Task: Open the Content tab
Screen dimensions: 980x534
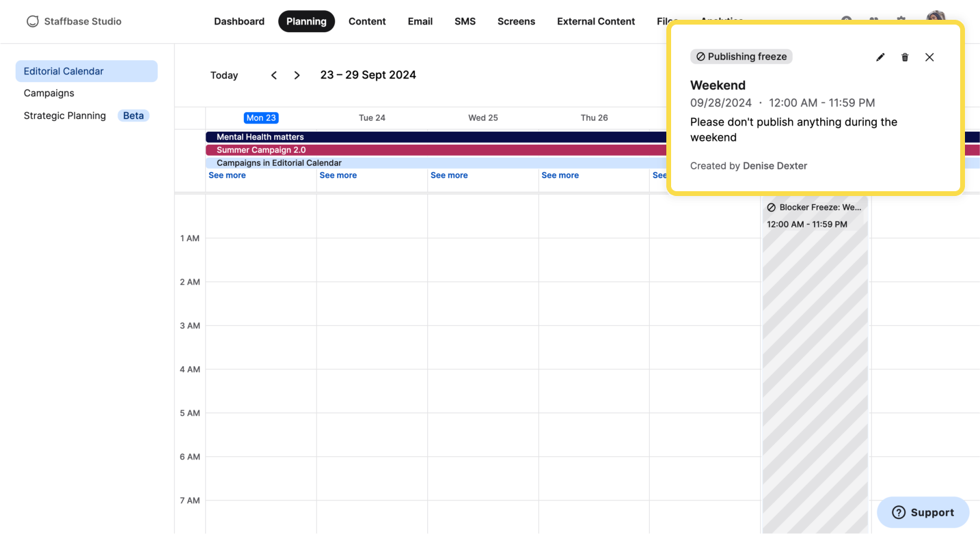Action: click(x=367, y=21)
